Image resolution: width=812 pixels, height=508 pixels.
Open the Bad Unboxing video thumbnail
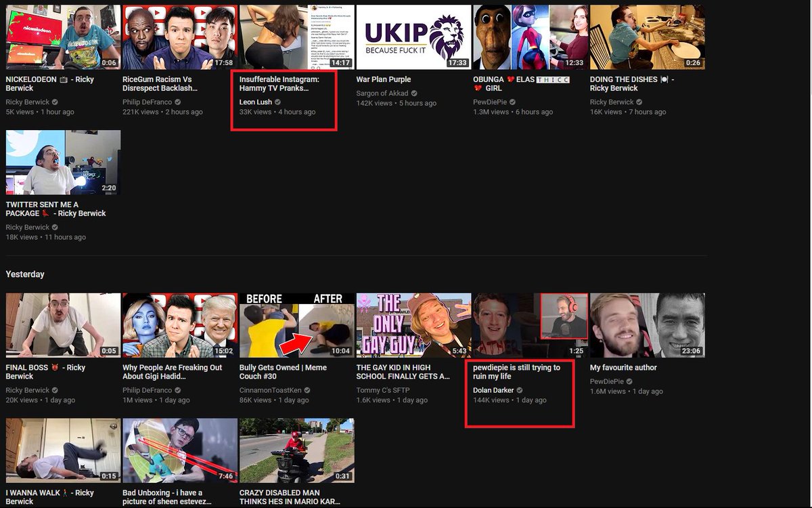point(180,450)
